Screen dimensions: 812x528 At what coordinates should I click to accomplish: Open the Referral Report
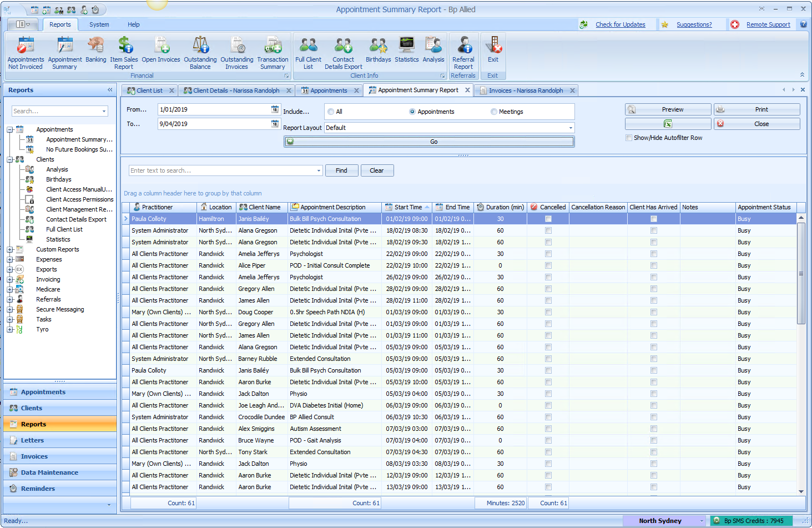pos(463,53)
